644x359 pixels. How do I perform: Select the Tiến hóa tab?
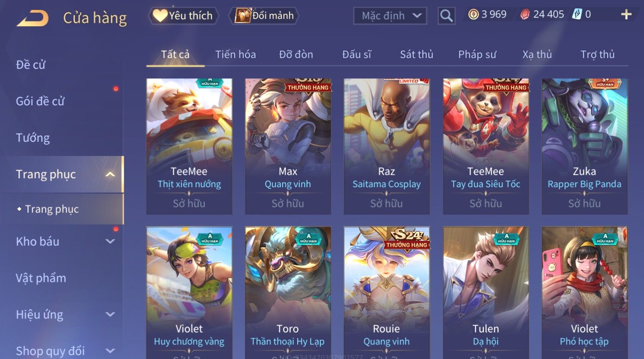coord(236,54)
